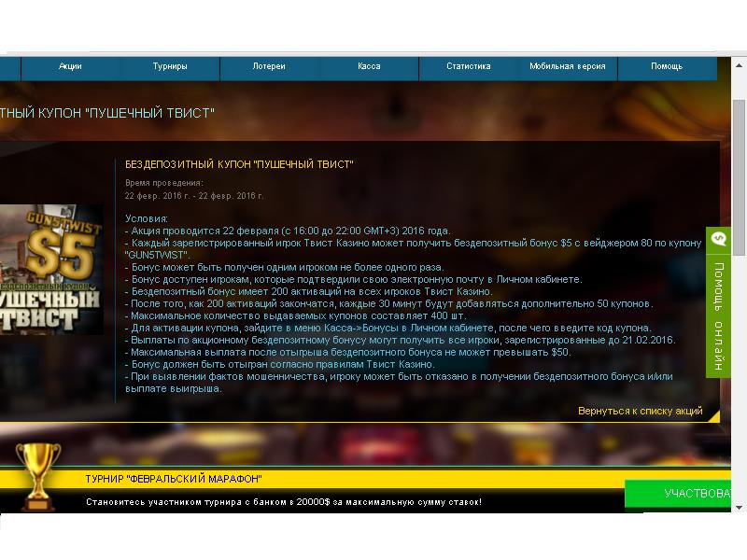Switch to Мобильная версия

pos(568,67)
